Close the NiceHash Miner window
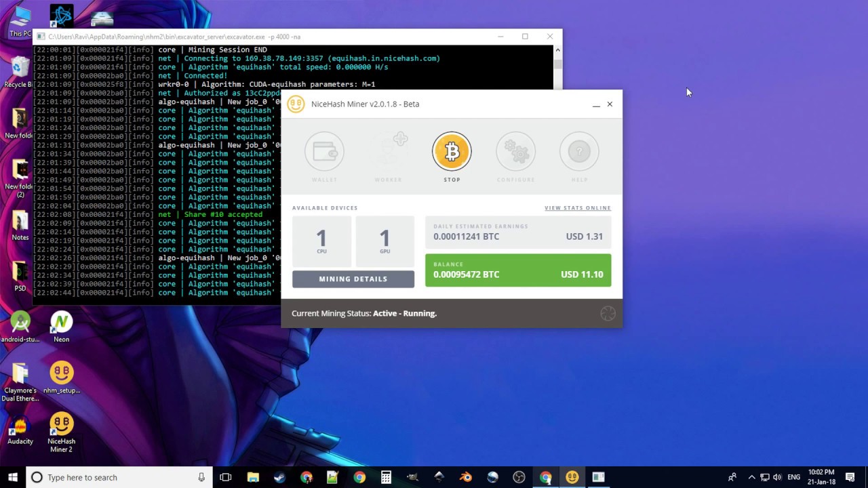Viewport: 868px width, 488px height. pyautogui.click(x=610, y=104)
